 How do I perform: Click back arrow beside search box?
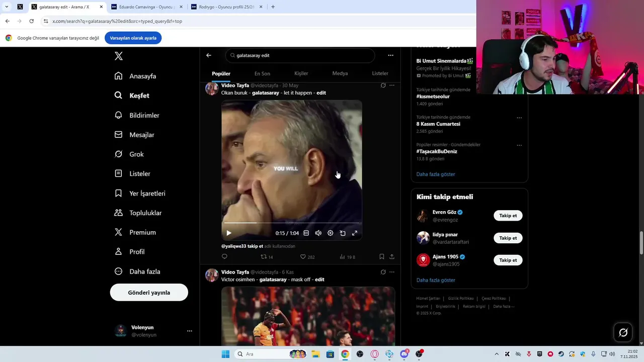pyautogui.click(x=209, y=55)
